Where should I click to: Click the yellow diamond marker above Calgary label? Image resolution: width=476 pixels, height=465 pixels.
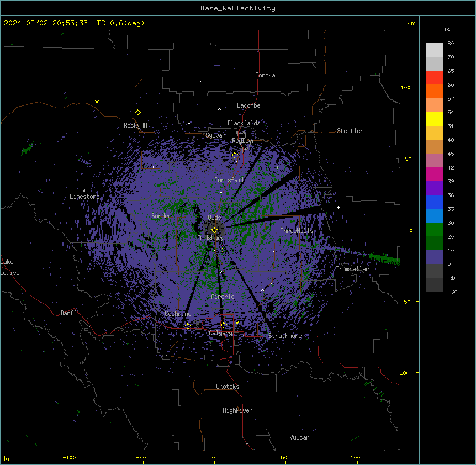[224, 325]
